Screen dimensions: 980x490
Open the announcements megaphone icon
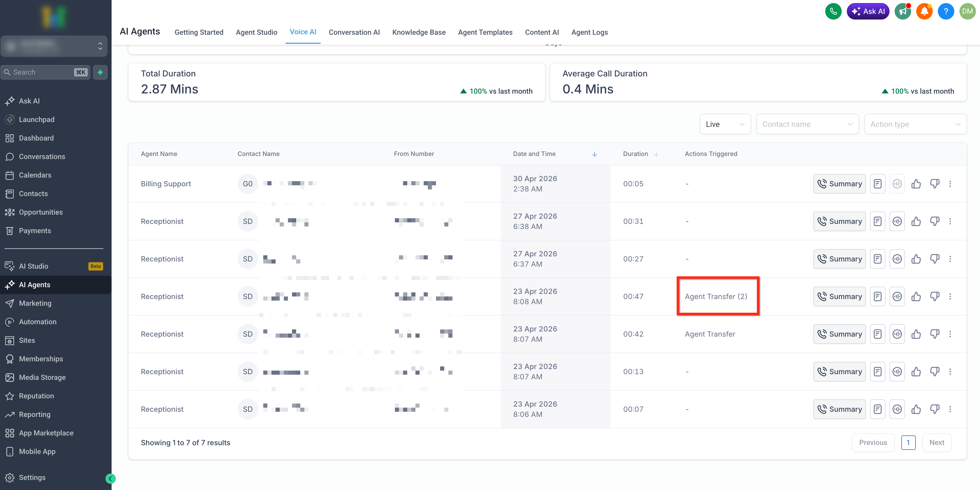[902, 11]
